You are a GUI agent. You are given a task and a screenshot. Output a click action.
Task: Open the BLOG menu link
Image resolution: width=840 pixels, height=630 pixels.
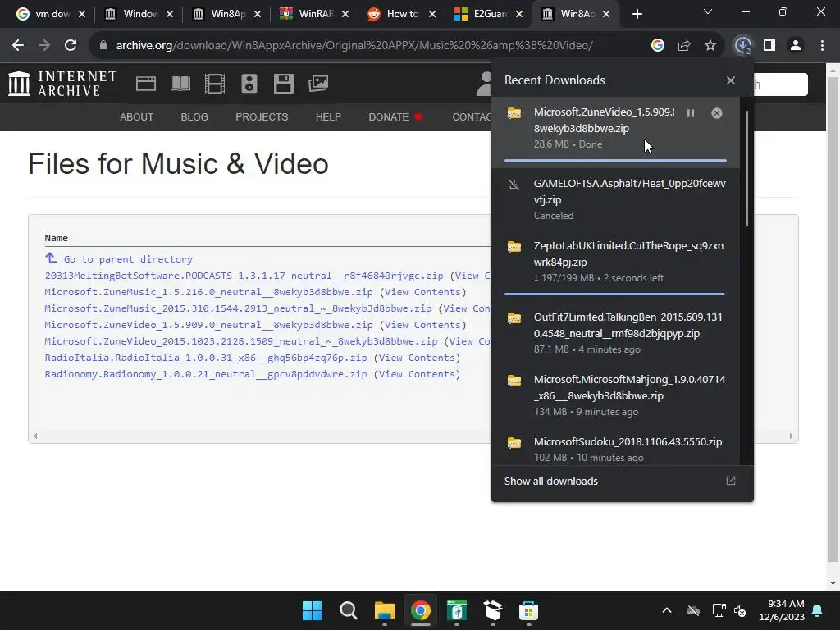click(x=194, y=116)
